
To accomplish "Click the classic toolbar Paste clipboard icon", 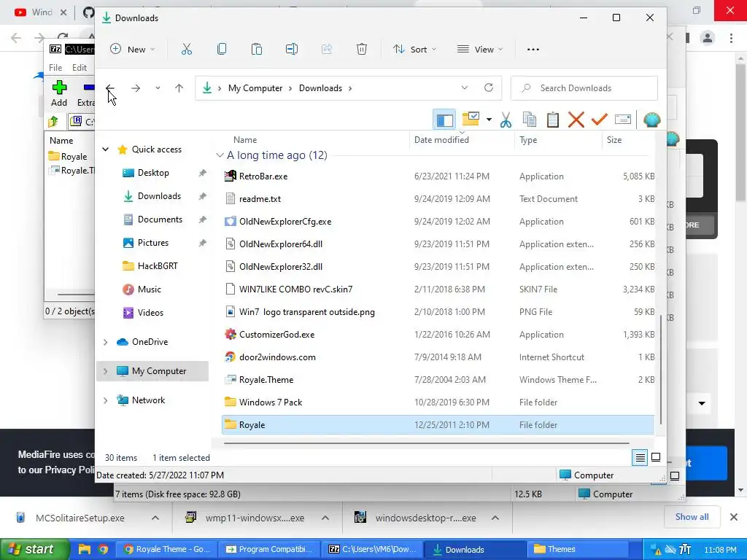I will click(x=553, y=120).
